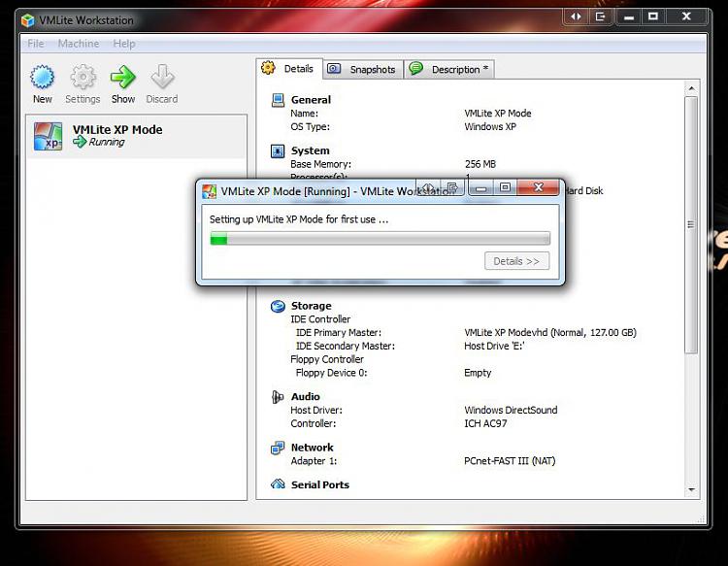Open the Help menu
Screen dimensions: 728x566
124,44
